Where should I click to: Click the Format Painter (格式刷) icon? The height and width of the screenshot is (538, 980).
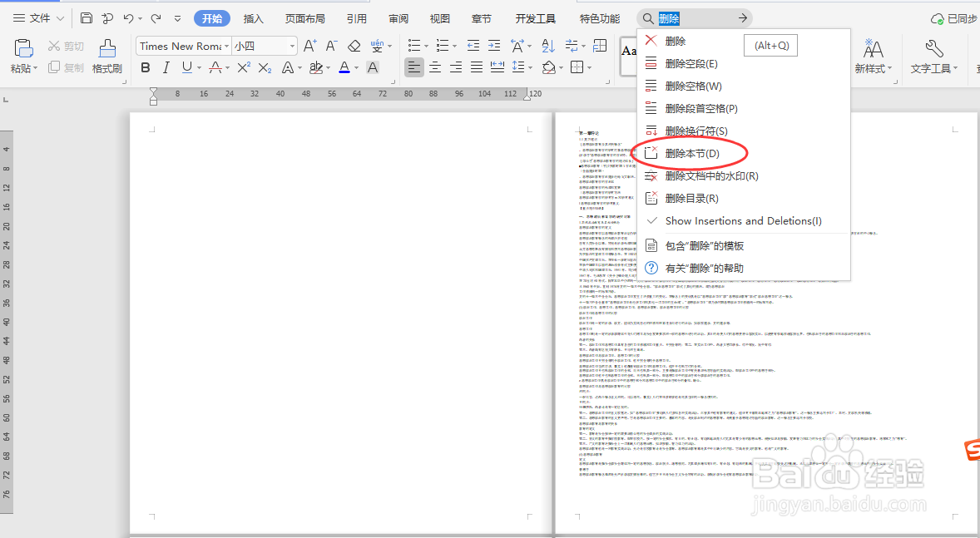point(106,48)
